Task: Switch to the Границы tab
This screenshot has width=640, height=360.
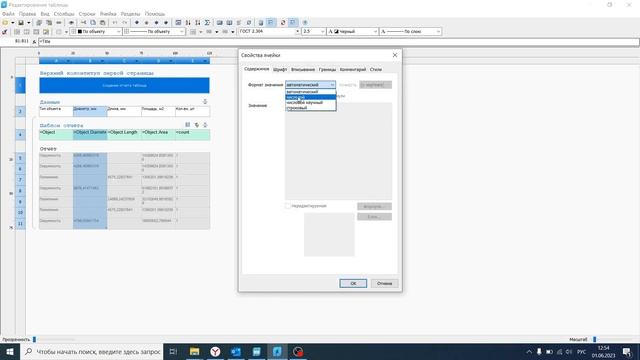Action: click(x=327, y=70)
